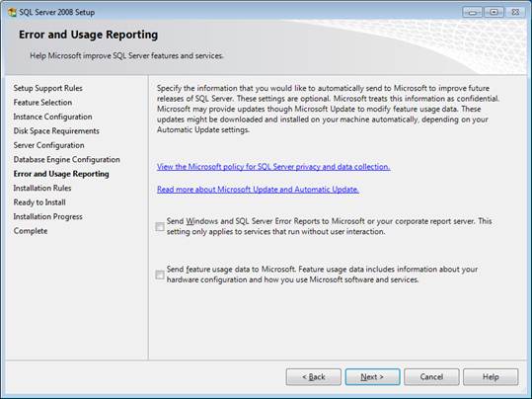This screenshot has height=399, width=532.
Task: Check the Send feature usage data option
Action: (160, 275)
